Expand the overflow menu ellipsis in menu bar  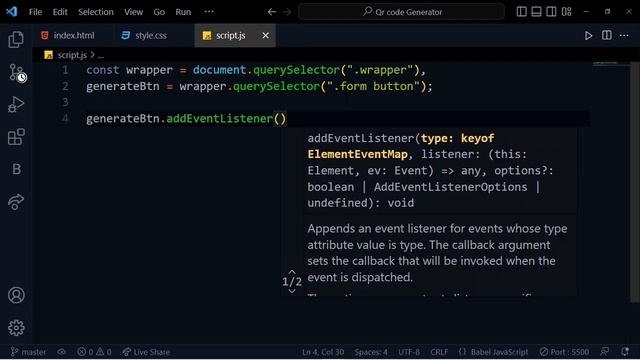click(209, 11)
